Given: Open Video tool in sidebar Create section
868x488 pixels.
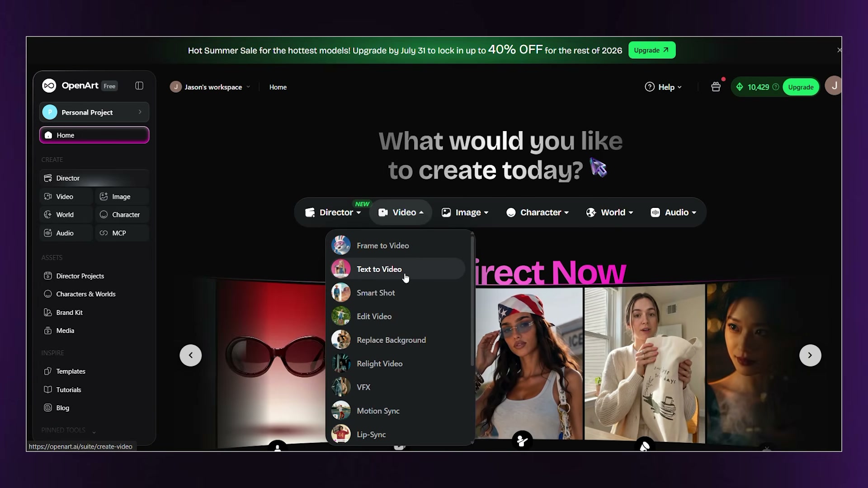Looking at the screenshot, I should 66,197.
